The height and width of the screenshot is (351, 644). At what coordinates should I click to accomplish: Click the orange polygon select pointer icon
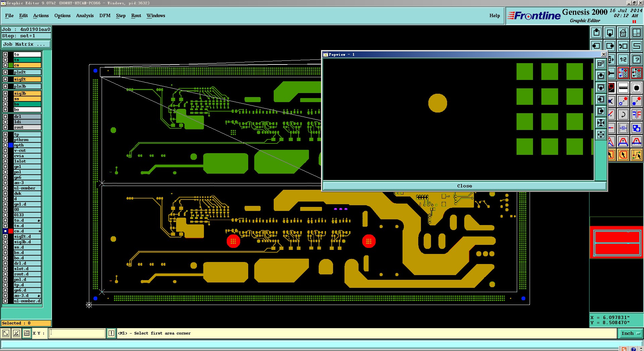(623, 155)
